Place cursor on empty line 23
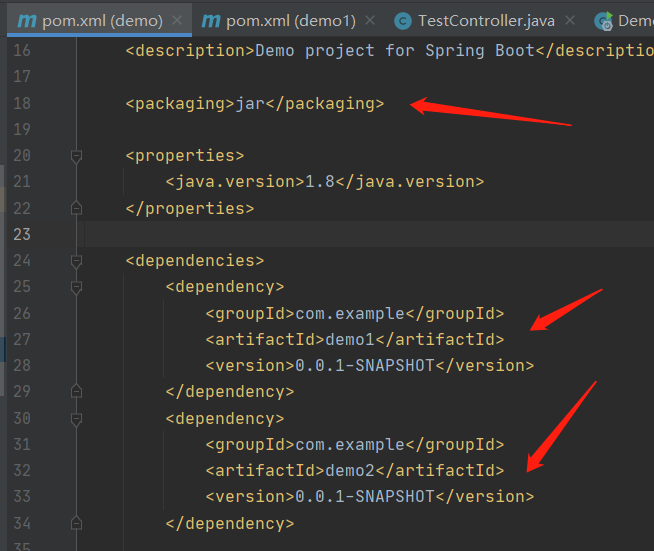 (369, 234)
